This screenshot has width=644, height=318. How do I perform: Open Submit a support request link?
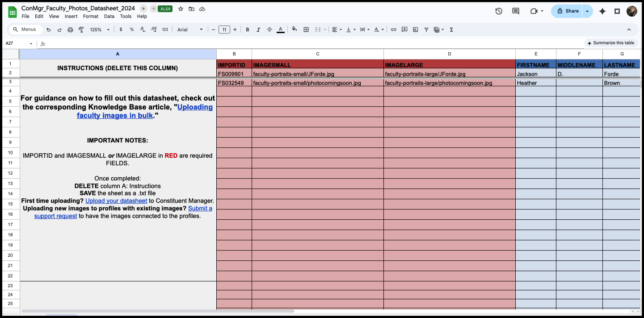pyautogui.click(x=123, y=212)
